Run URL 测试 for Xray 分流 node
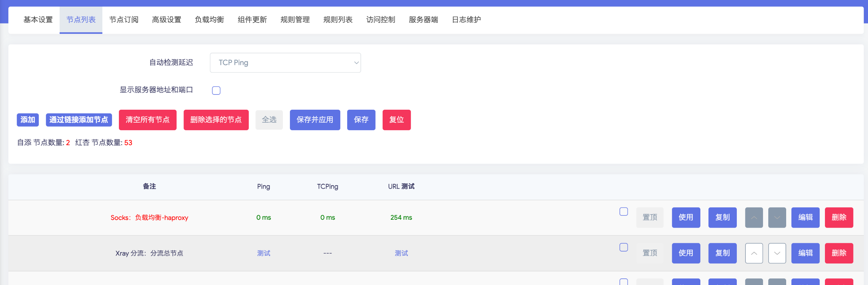The image size is (868, 285). coord(401,253)
